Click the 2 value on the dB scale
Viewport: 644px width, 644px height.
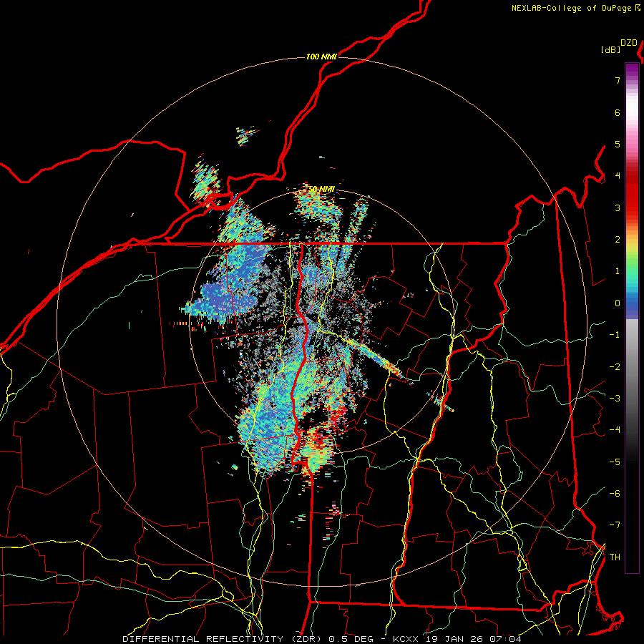point(618,240)
